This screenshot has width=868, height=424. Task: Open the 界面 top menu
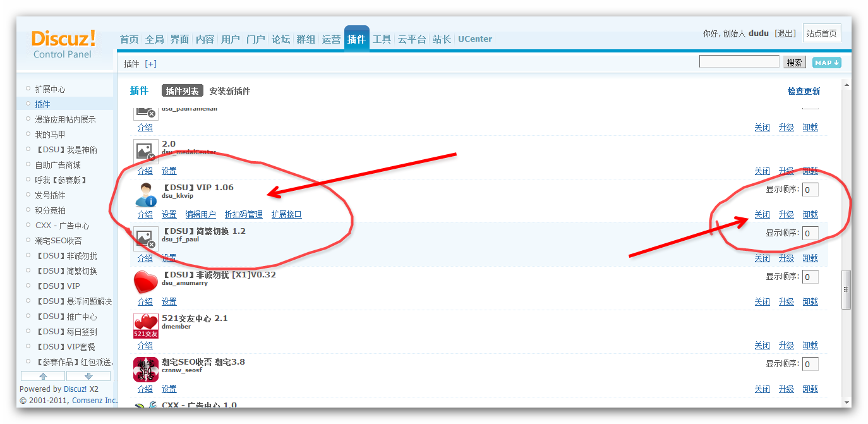point(179,39)
